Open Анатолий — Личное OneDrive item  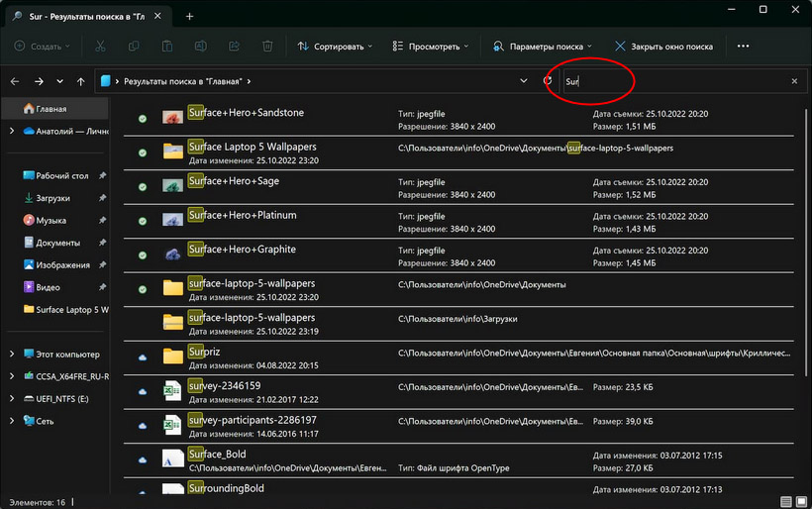(x=65, y=131)
